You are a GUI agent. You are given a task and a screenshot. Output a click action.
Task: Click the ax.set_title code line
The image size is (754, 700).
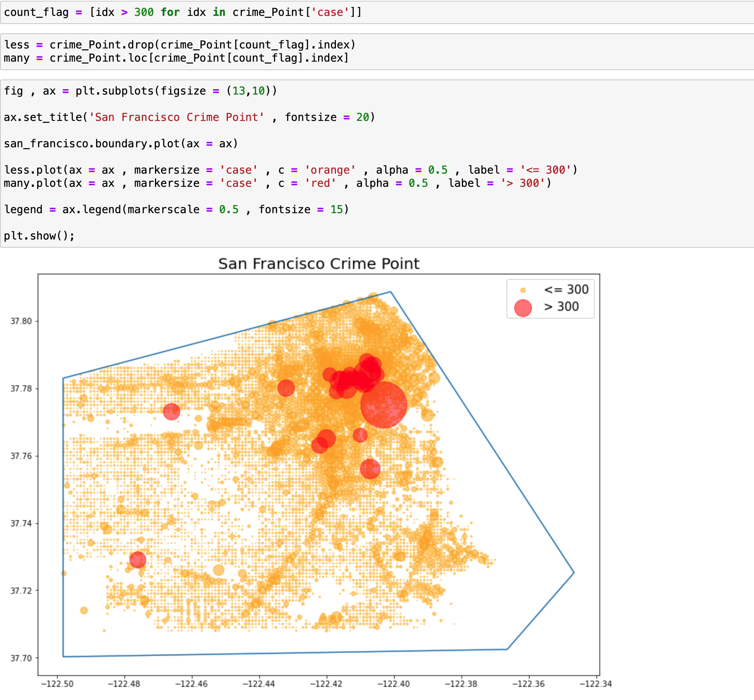click(189, 117)
